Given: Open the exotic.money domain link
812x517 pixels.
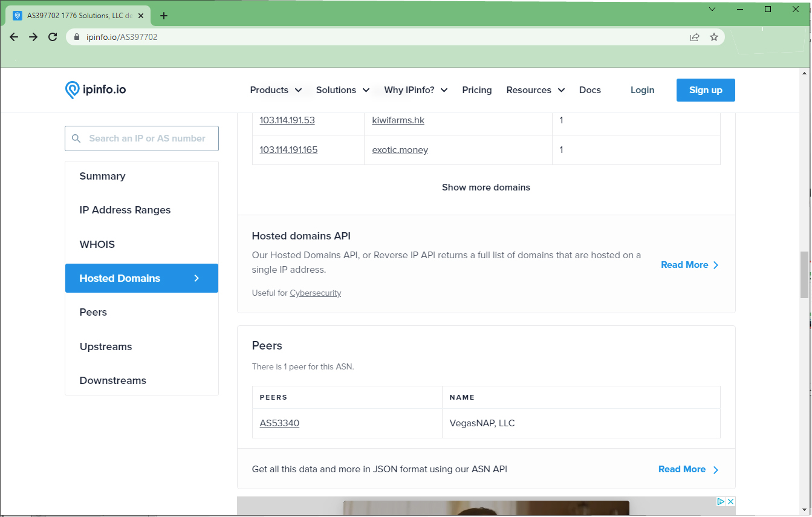Looking at the screenshot, I should 400,150.
